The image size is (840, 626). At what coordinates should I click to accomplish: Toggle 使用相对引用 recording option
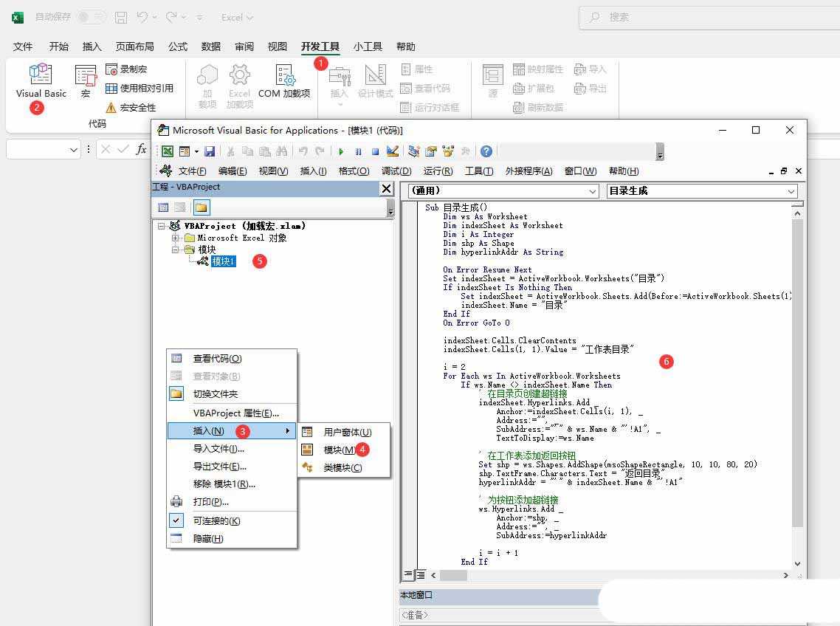coord(139,89)
